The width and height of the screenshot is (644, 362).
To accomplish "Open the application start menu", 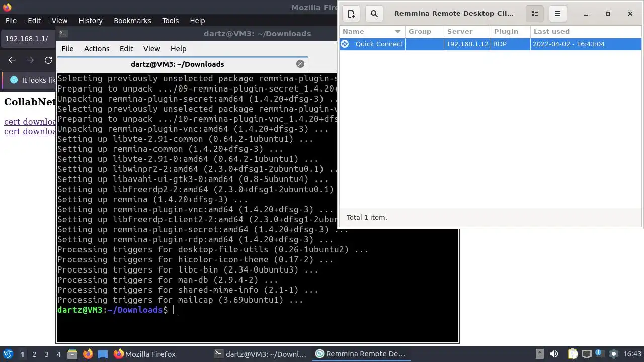I will click(8, 354).
